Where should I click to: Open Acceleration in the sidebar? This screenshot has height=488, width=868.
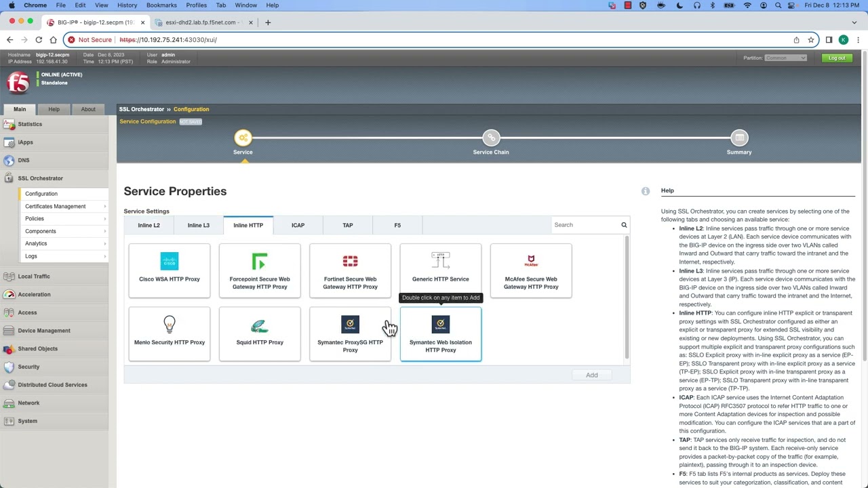54,294
